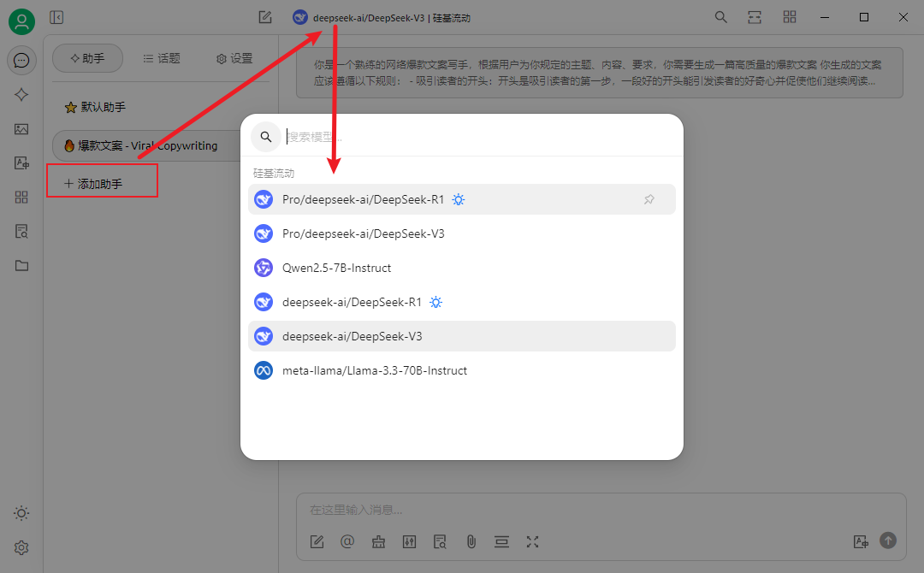This screenshot has height=573, width=924.
Task: Open the knowledge base sidebar icon
Action: [x=21, y=232]
